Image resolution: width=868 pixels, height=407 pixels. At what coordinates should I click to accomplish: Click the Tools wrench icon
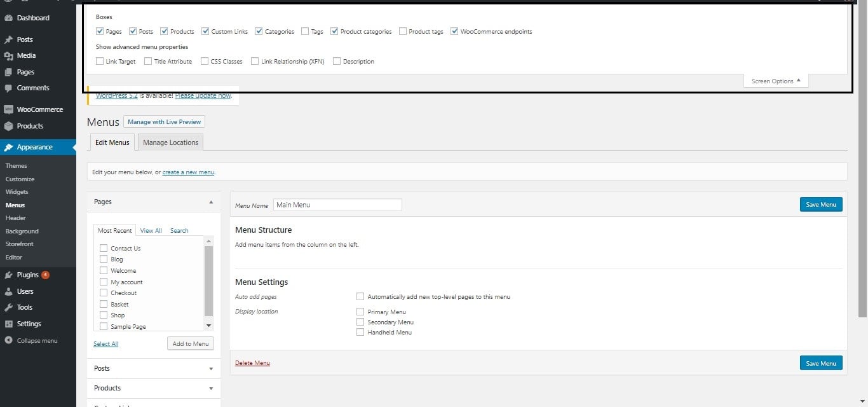tap(8, 307)
